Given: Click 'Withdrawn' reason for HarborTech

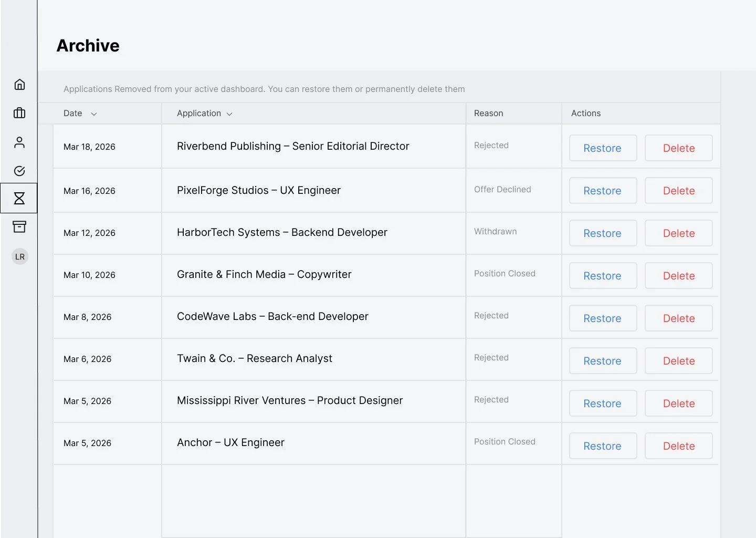Looking at the screenshot, I should (495, 232).
